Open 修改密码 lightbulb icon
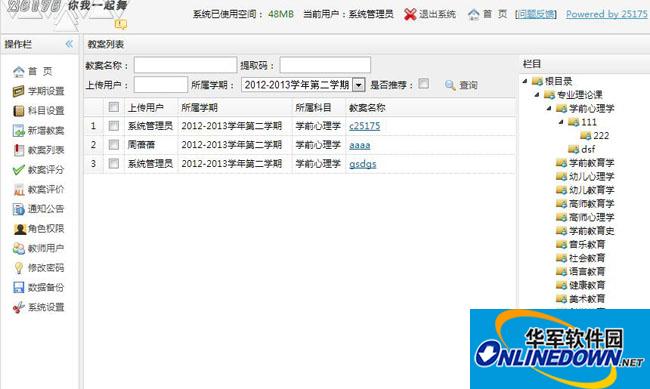The width and height of the screenshot is (650, 389). point(19,268)
